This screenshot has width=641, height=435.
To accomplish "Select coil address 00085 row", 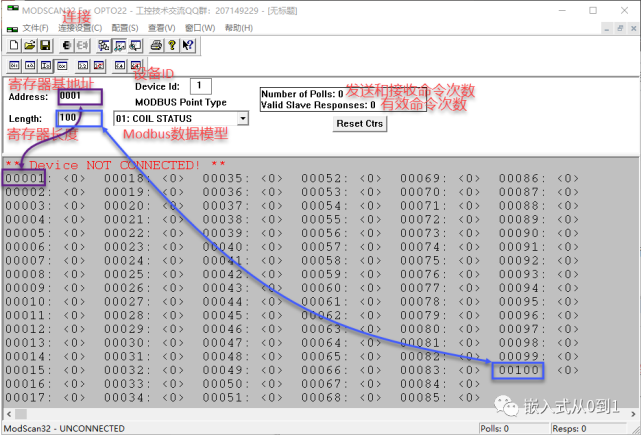I will (440, 397).
